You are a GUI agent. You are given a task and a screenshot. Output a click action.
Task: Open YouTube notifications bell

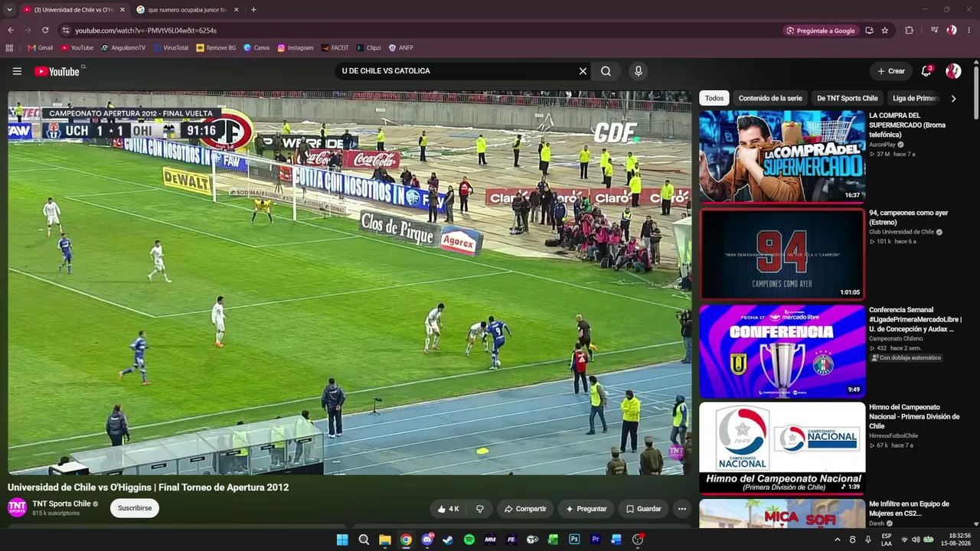[x=926, y=71]
